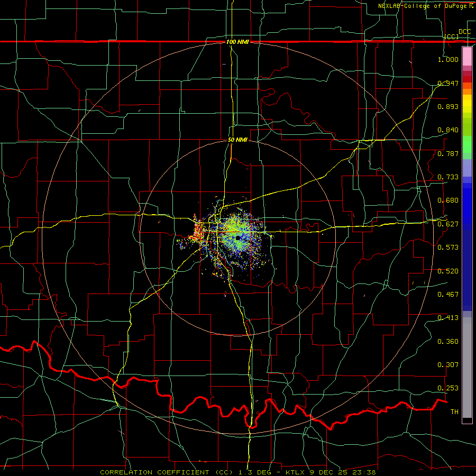
Task: Click the KTLX station identifier in the caption
Action: [x=296, y=472]
